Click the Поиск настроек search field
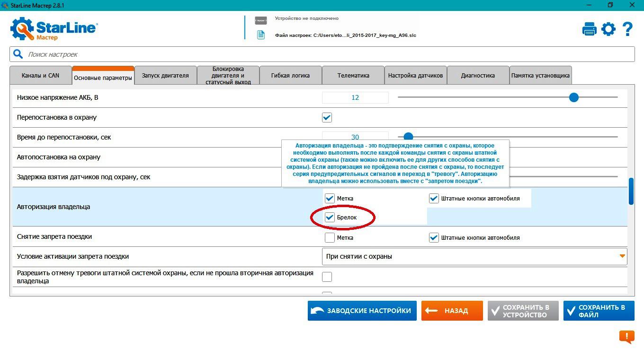Viewport: 644px width, 349px height. point(322,54)
